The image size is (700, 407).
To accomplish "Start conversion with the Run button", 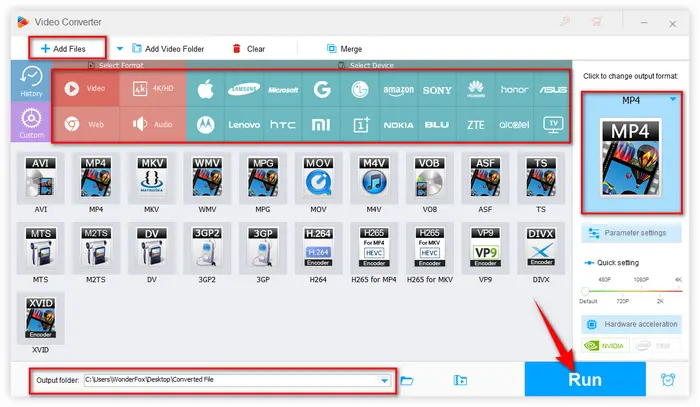I will 585,379.
